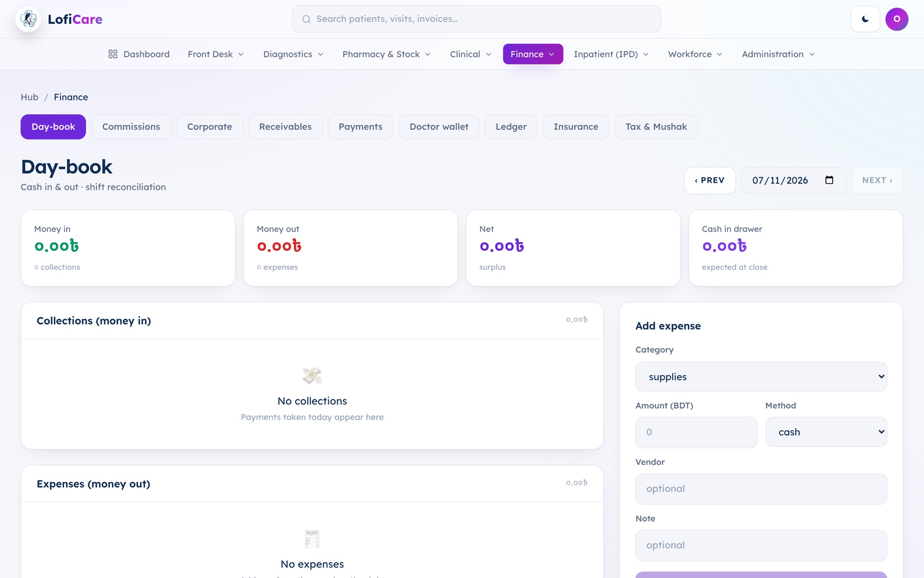Toggle dark mode moon icon
The height and width of the screenshot is (578, 924).
pyautogui.click(x=865, y=19)
